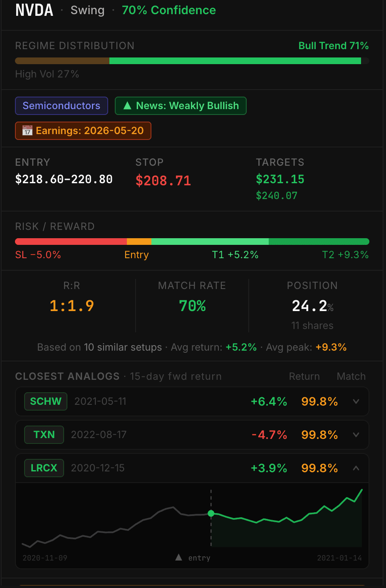Click the T1 +5.2% label
Viewport: 386px width, 588px height.
[x=235, y=255]
